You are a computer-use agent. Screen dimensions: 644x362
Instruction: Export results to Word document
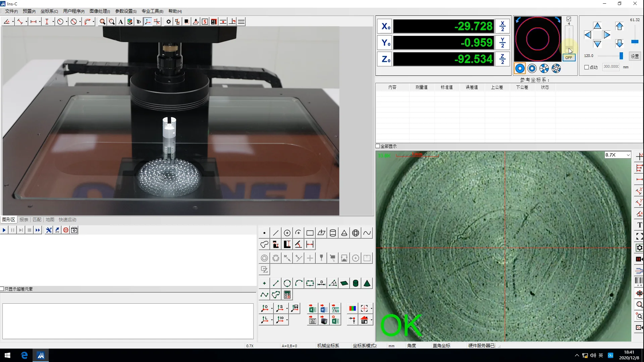point(324,309)
